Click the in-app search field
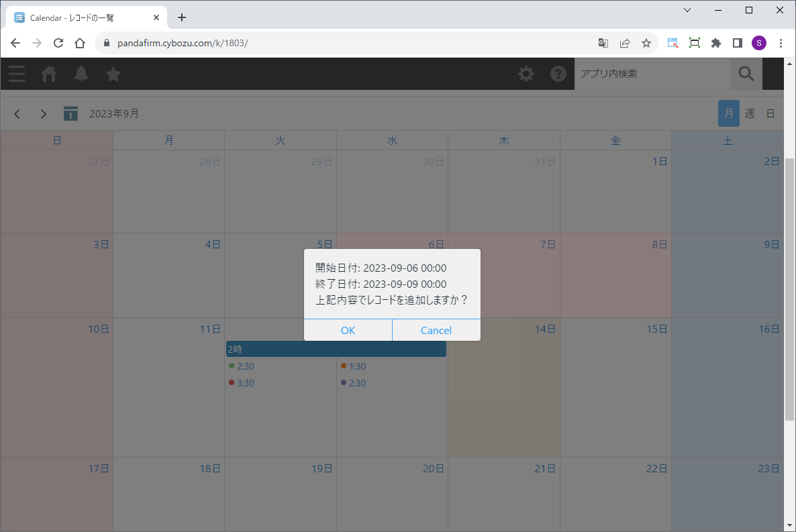The width and height of the screenshot is (796, 532). [x=651, y=74]
